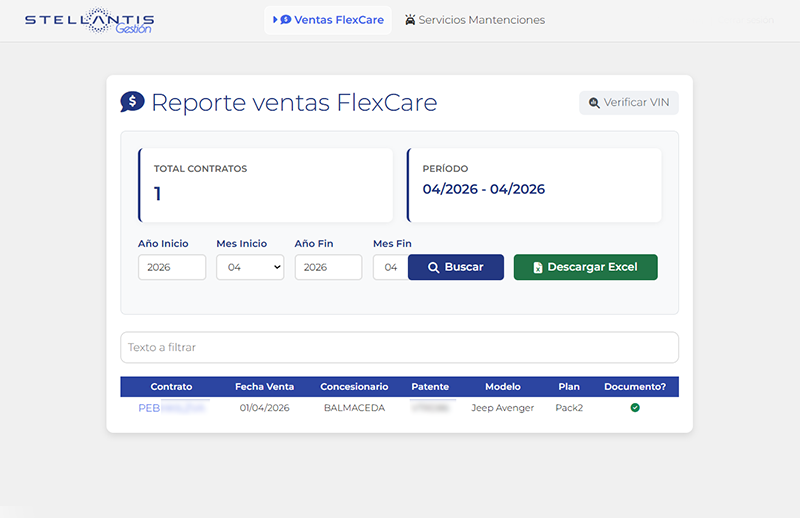Click the Fecha Venta column header

click(264, 387)
